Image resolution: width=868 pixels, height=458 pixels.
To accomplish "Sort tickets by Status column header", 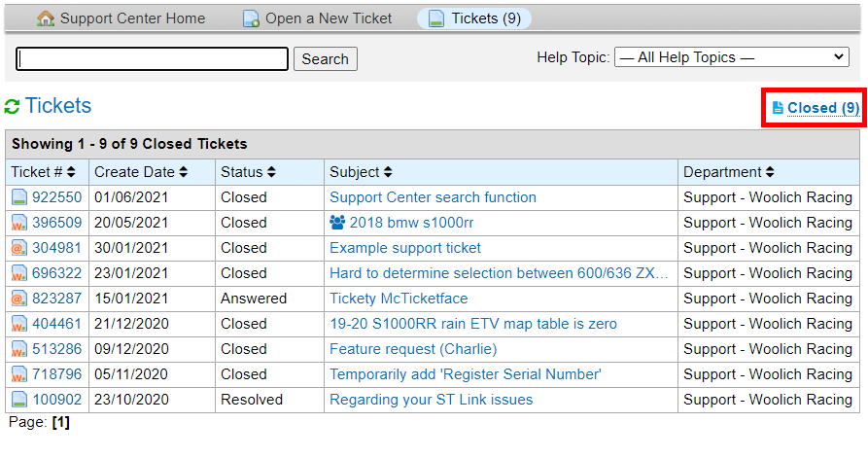I will pyautogui.click(x=248, y=172).
